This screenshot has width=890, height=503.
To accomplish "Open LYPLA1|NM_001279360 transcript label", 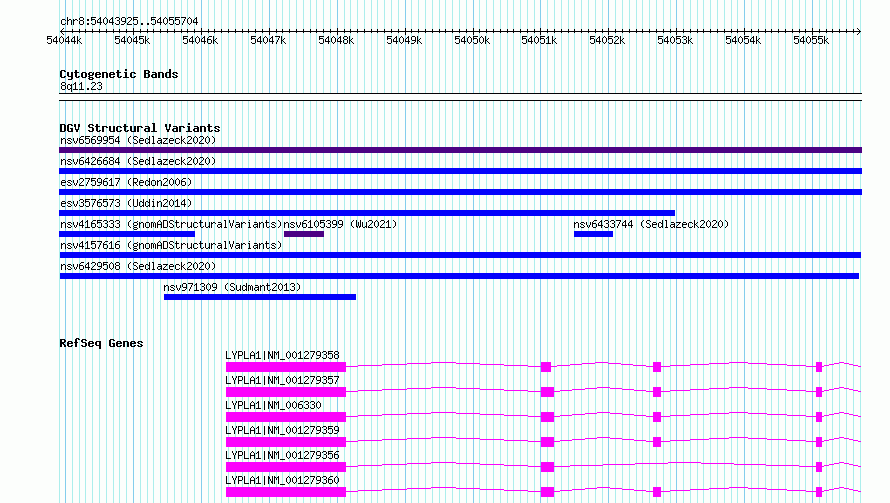I will pos(282,480).
